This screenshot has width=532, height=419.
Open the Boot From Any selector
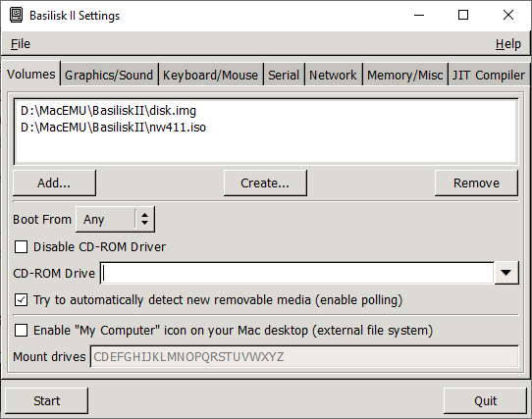[116, 220]
